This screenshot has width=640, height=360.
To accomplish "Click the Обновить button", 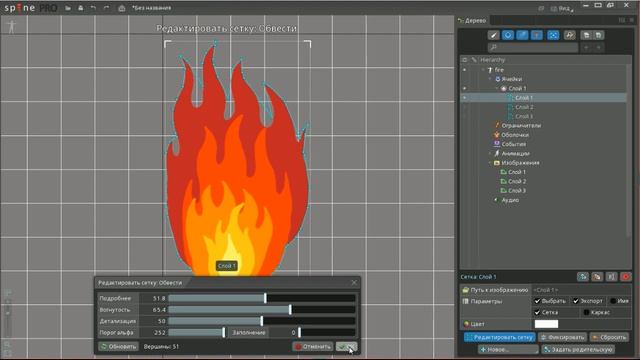I will 118,347.
